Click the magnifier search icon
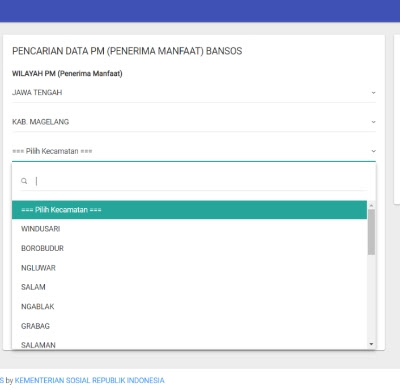This screenshot has height=390, width=400. pos(24,181)
